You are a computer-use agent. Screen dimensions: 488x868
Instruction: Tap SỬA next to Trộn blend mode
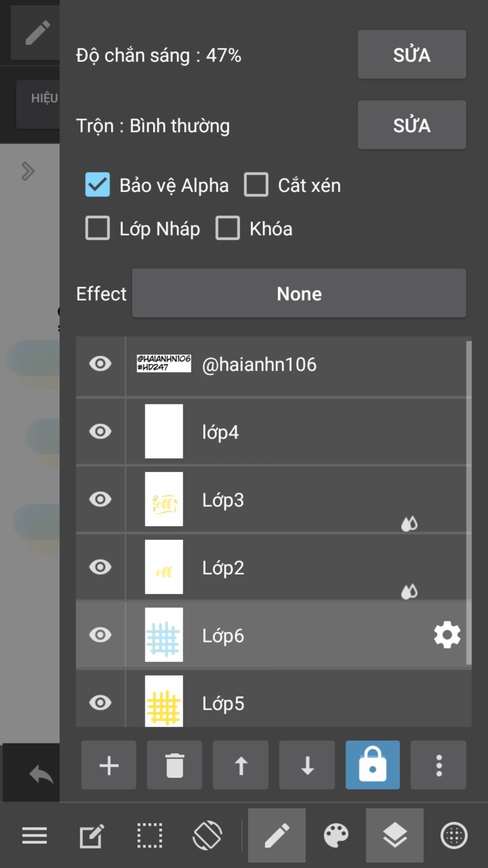(412, 125)
